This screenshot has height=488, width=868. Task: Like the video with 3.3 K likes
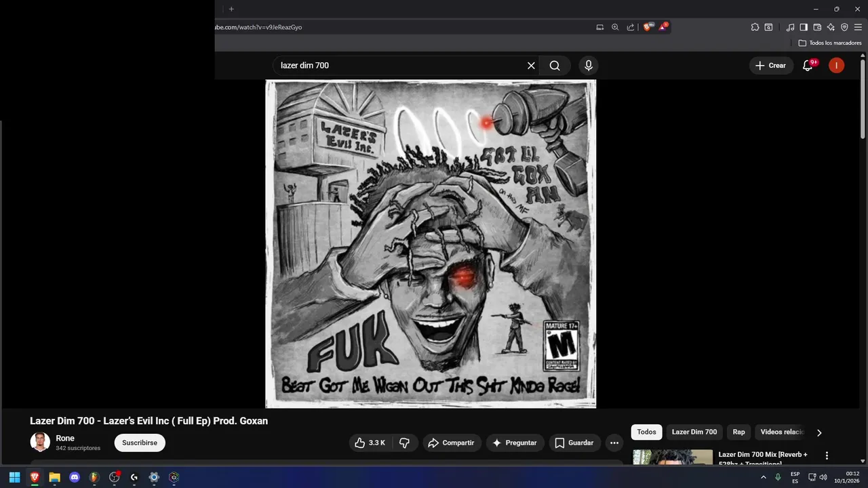tap(370, 443)
